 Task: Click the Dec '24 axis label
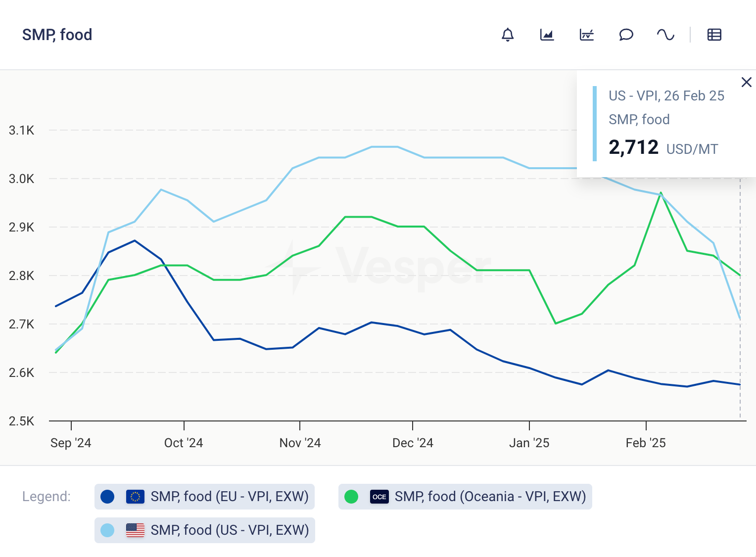click(x=413, y=443)
